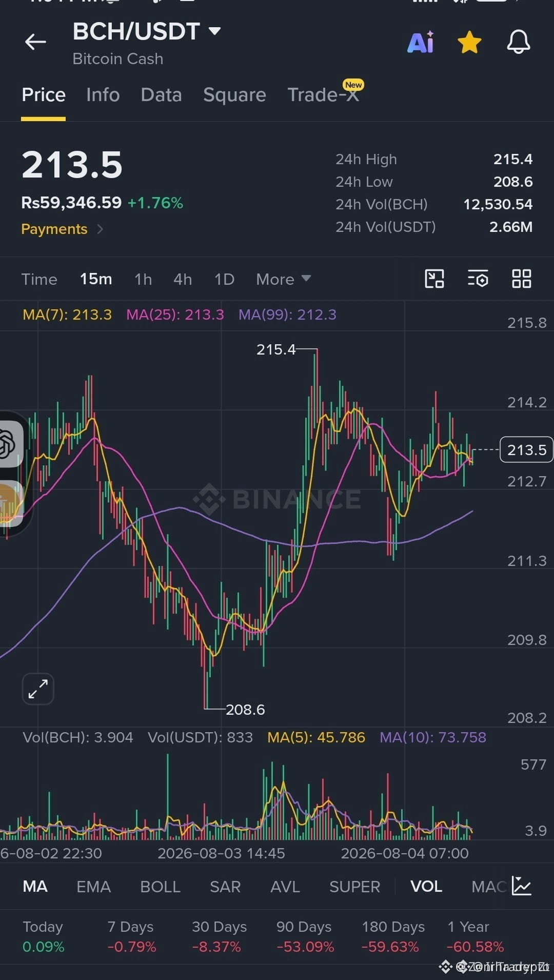Image resolution: width=554 pixels, height=980 pixels.
Task: Toggle the AVL indicator
Action: click(285, 887)
